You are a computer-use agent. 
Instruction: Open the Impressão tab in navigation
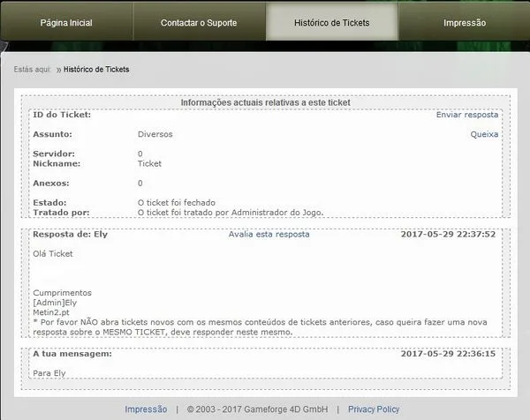pos(465,23)
